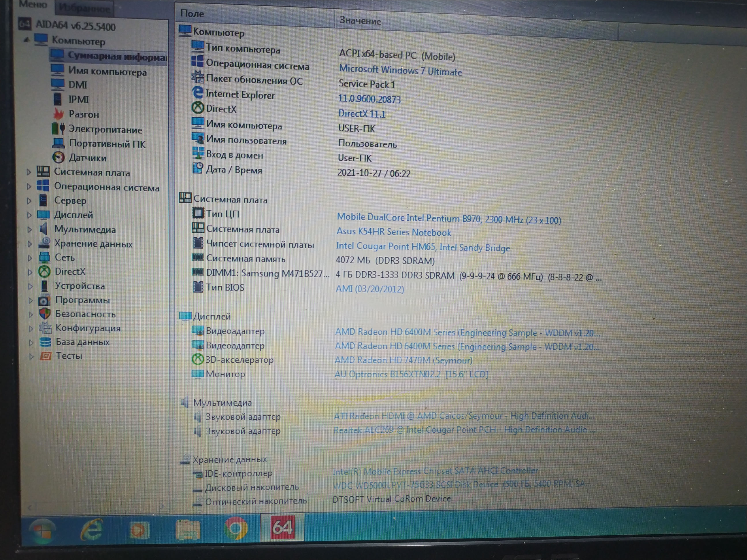The width and height of the screenshot is (747, 560).
Task: Click the sidebar horizontal scrollbar right arrow
Action: click(163, 506)
